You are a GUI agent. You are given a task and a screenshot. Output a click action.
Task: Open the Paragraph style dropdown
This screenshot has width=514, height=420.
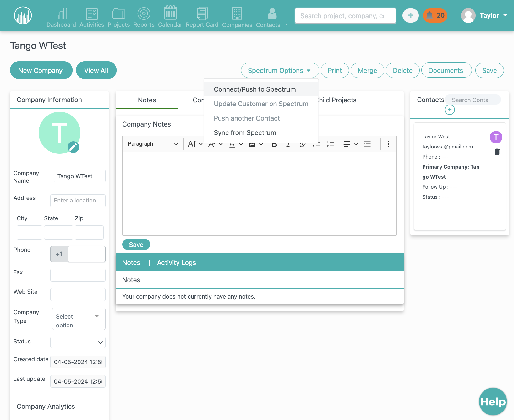tap(153, 144)
